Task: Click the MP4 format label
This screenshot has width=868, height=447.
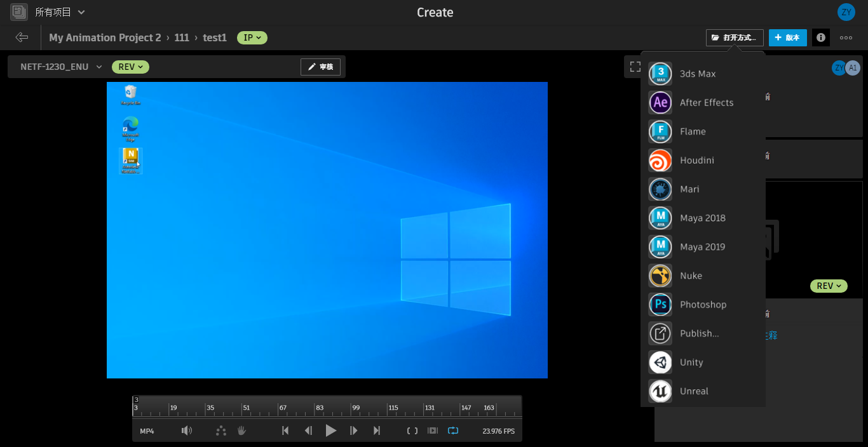Action: [x=147, y=431]
